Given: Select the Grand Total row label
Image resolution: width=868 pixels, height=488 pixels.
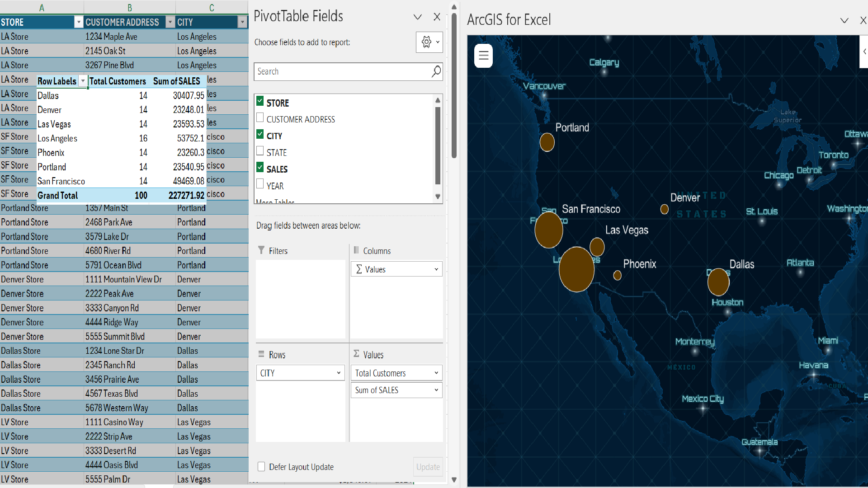Looking at the screenshot, I should (x=58, y=196).
